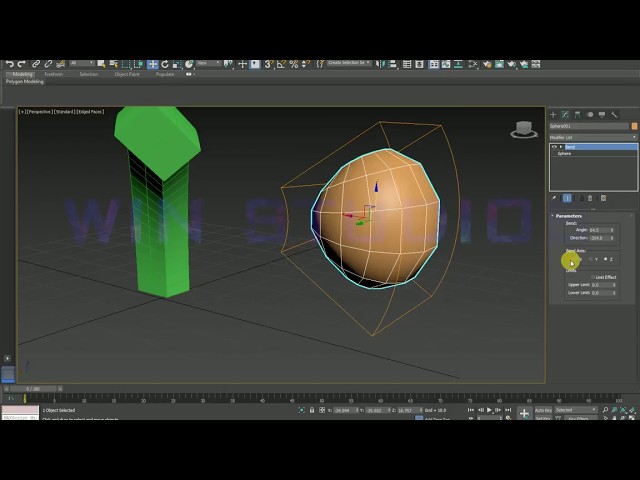Enable the Limit Effect checkbox

593,277
